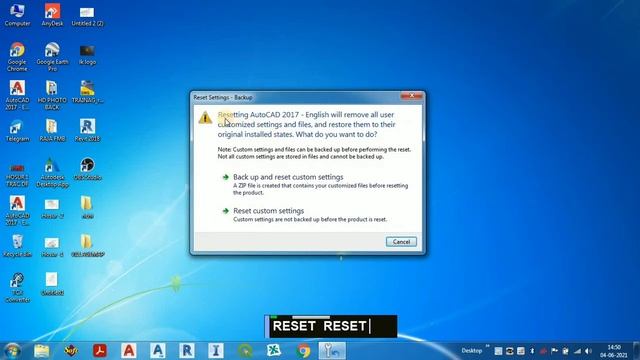Open Google Chrome desktop shortcut
The height and width of the screenshot is (360, 640).
pos(17,56)
